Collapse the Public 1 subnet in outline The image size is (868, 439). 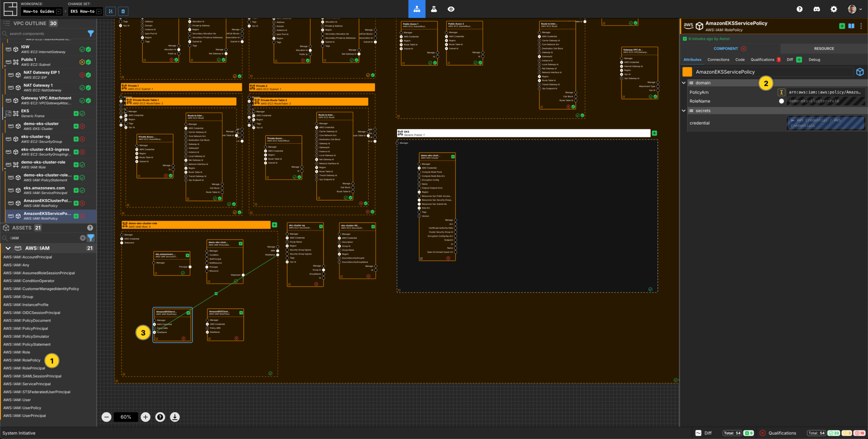[5, 66]
